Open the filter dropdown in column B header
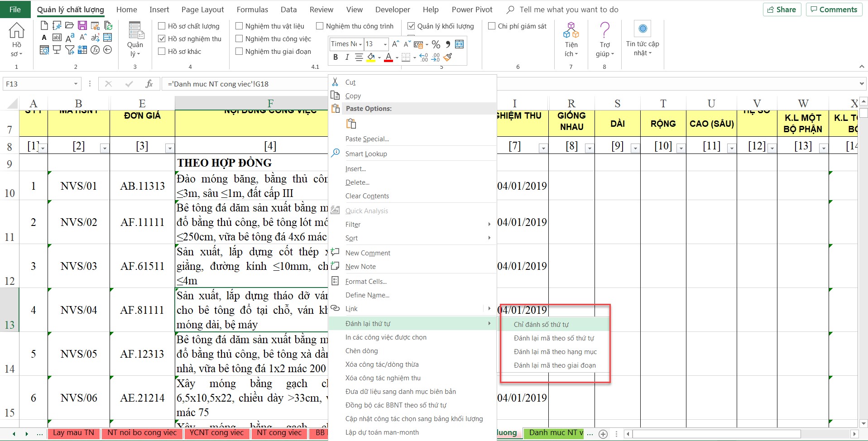Viewport: 868px width, 441px height. click(x=104, y=148)
